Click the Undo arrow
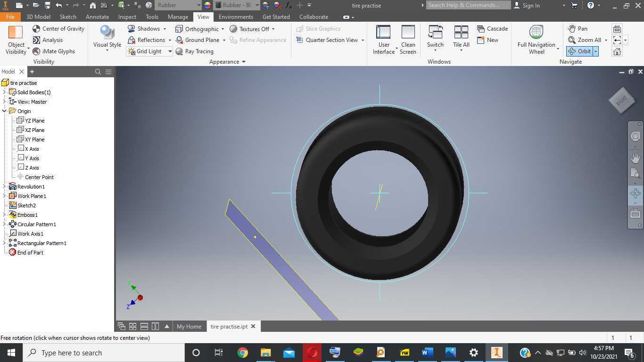 pos(58,5)
